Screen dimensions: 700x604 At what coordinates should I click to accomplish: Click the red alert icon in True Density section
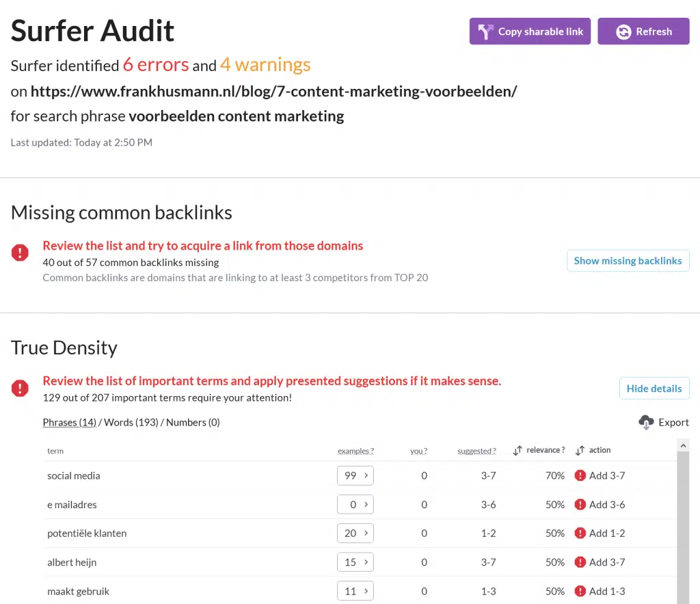(20, 388)
